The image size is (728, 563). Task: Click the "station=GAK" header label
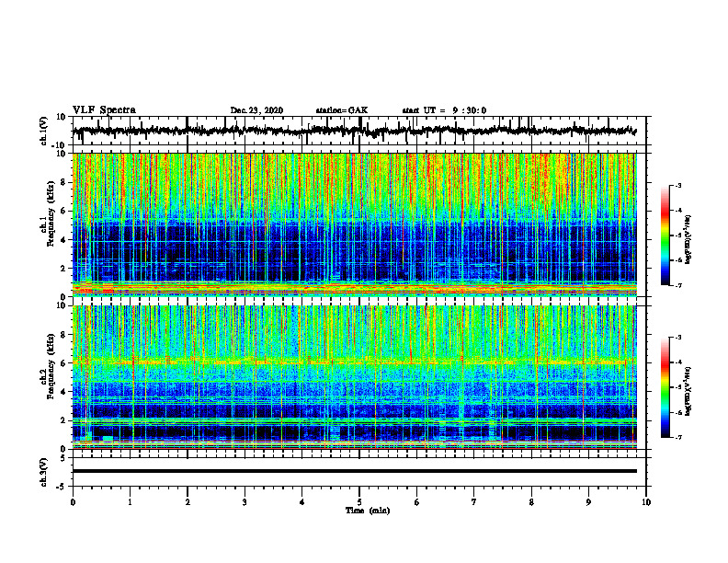(342, 110)
